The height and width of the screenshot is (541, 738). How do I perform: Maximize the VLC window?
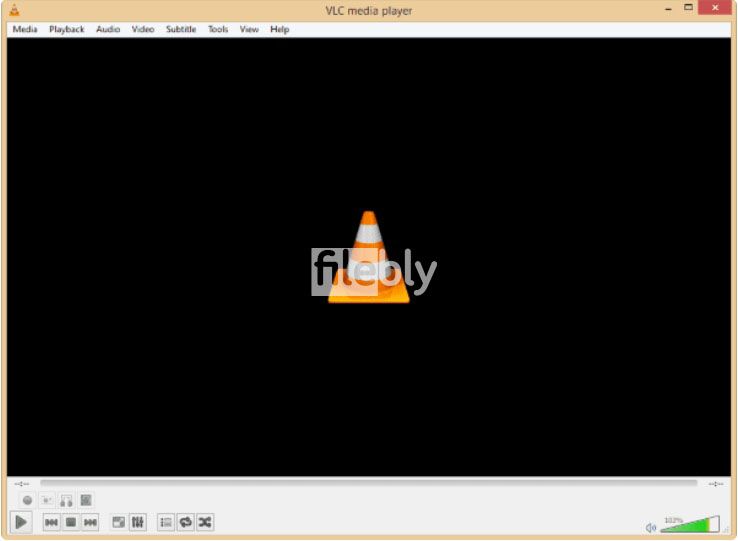point(688,8)
